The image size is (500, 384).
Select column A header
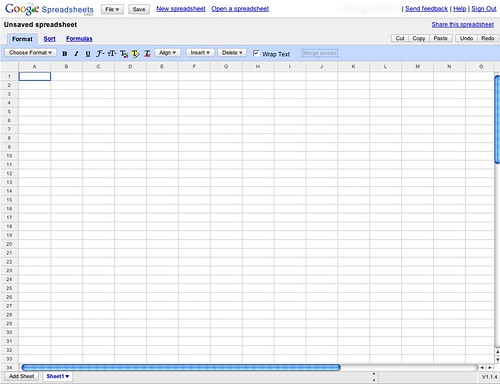pos(35,67)
